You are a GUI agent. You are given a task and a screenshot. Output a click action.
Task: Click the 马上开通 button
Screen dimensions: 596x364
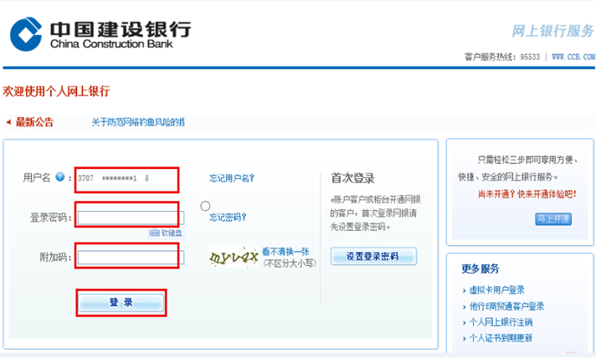553,219
